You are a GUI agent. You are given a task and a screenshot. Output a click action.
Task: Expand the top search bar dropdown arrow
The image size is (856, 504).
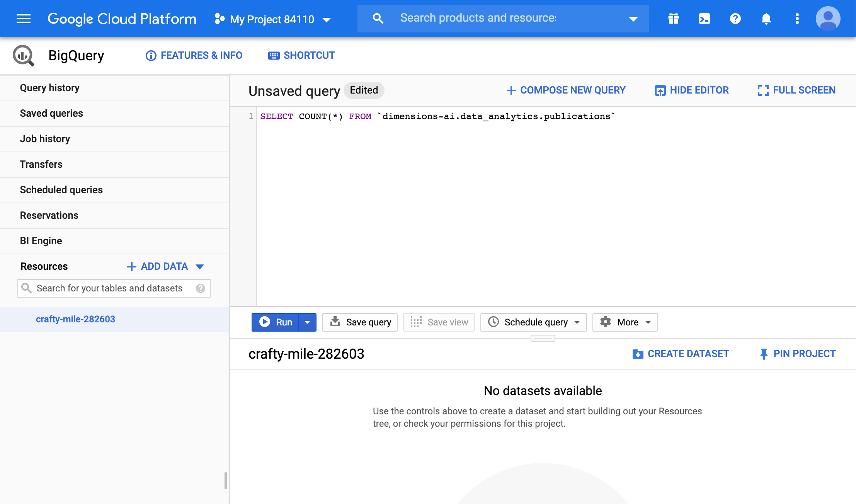(x=633, y=19)
